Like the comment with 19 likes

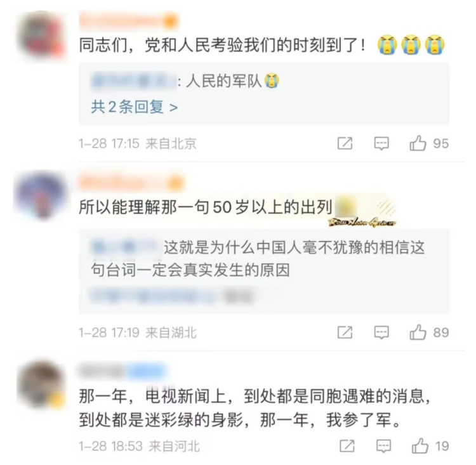pyautogui.click(x=420, y=446)
